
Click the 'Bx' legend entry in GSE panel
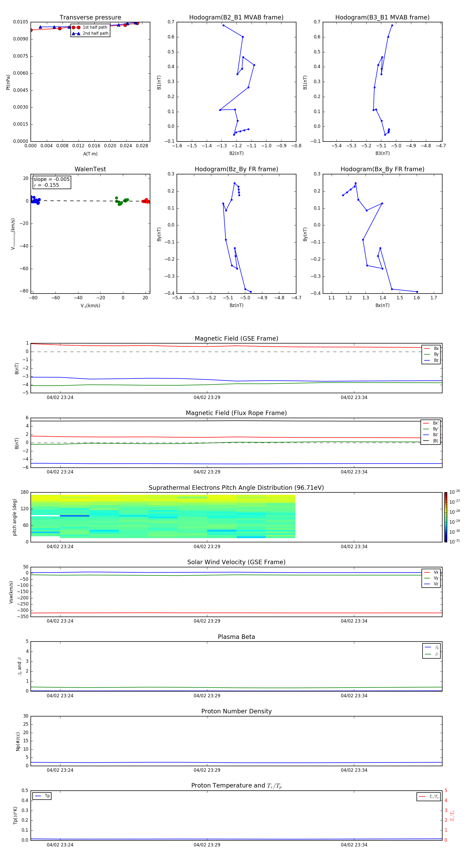pos(431,349)
